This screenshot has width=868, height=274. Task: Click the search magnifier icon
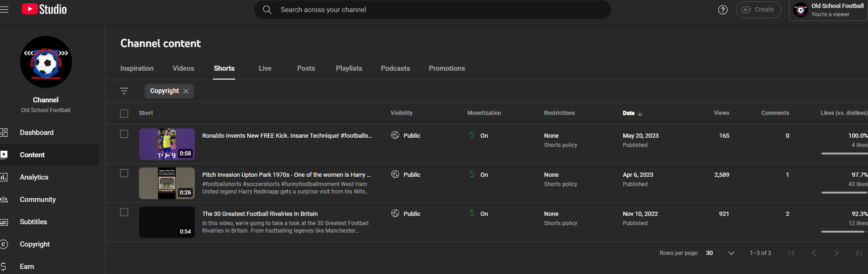point(267,10)
